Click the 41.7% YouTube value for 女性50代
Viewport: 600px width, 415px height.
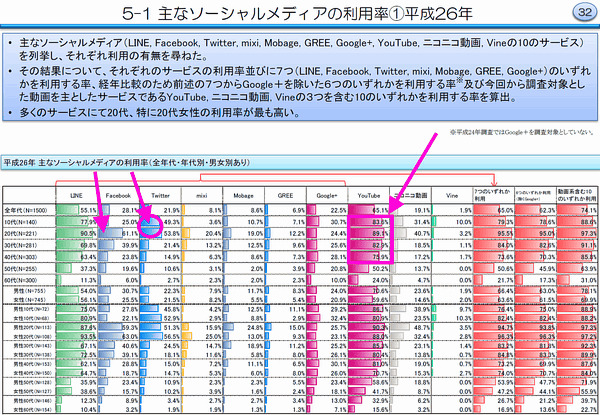381,391
